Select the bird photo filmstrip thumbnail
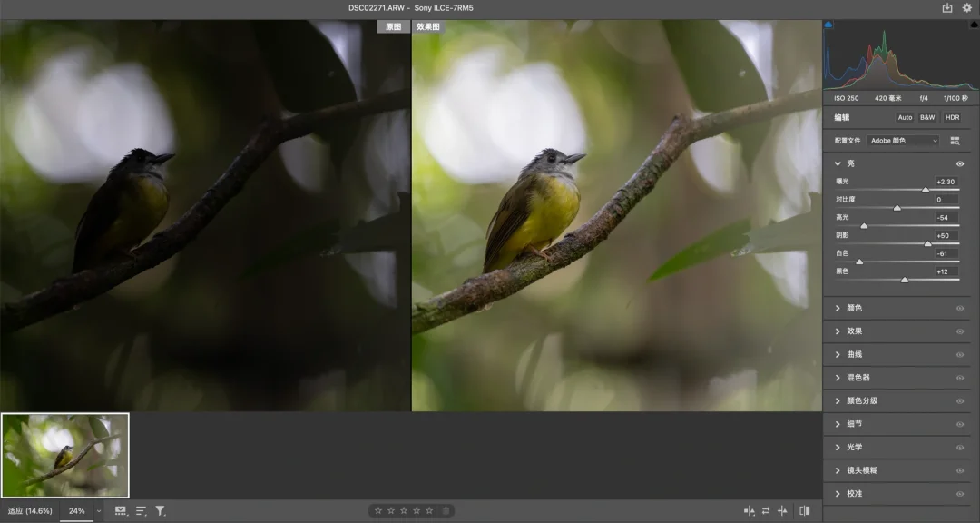Screen dimensions: 980x523 tap(65, 455)
